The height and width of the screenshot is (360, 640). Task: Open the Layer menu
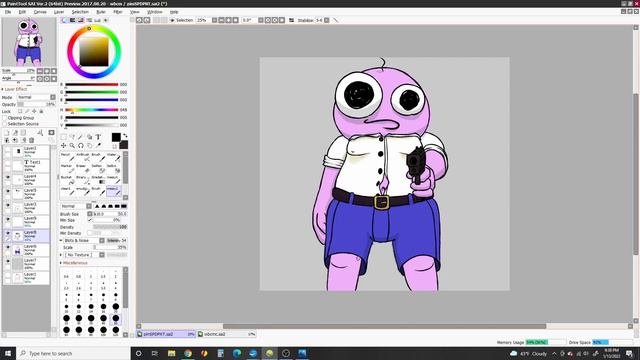(59, 12)
